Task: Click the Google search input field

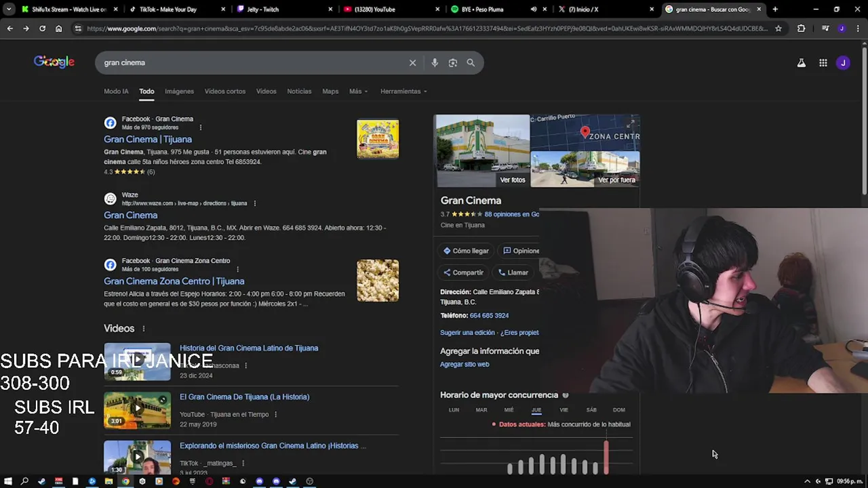Action: (x=251, y=62)
